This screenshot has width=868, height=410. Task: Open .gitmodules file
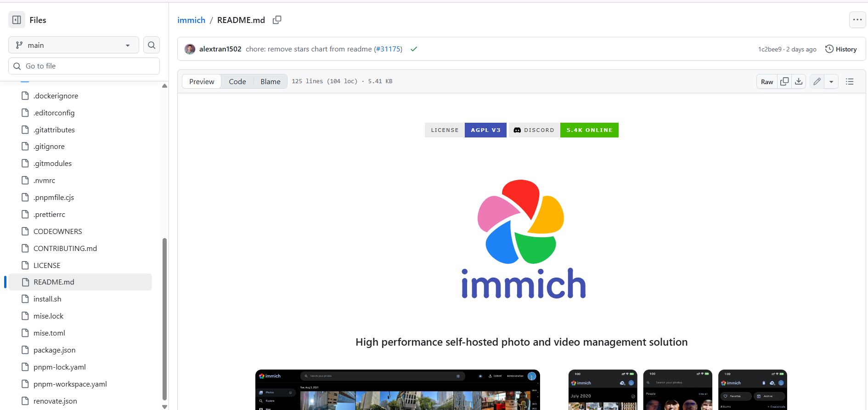(x=52, y=163)
